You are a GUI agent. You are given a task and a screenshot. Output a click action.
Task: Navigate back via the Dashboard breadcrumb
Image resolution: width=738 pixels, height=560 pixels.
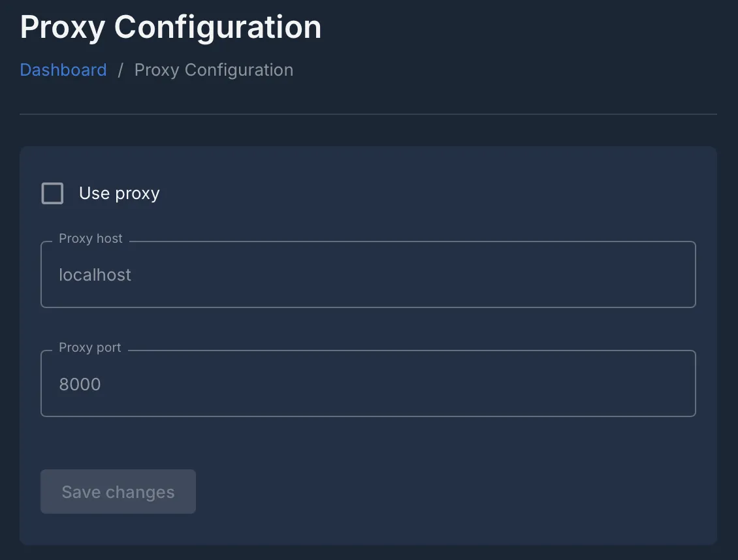[63, 70]
